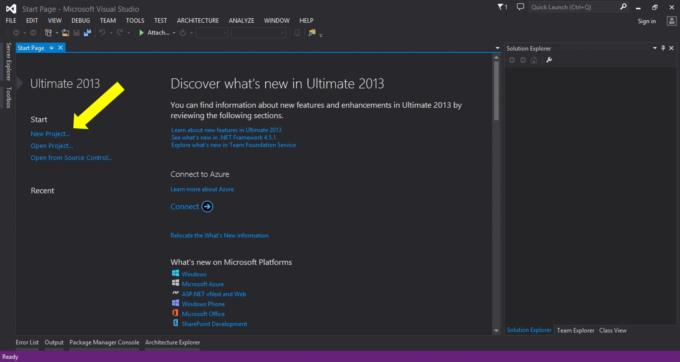Click the Quick Launch search field

pyautogui.click(x=573, y=7)
